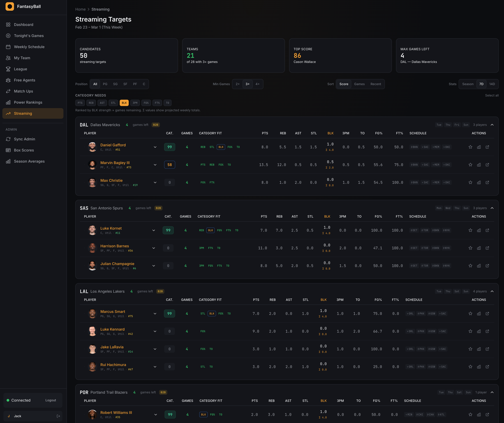Enable the PTS category need filter
The image size is (504, 423).
[80, 103]
